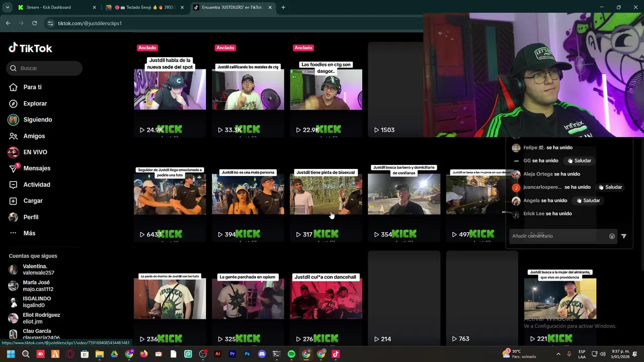Open the Explorar compass page

(28, 104)
